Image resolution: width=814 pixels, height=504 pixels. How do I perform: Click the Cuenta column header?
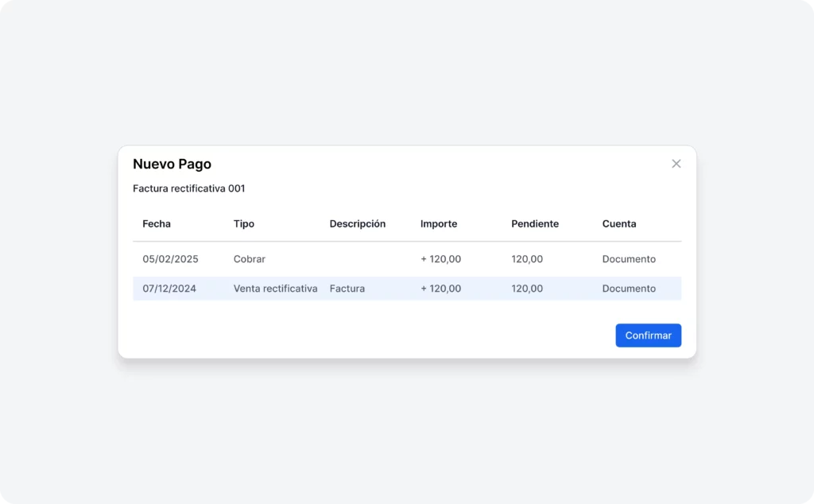[x=619, y=223]
